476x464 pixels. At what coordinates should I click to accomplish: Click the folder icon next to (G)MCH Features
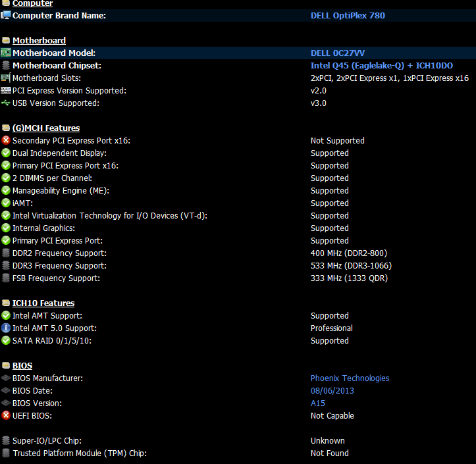click(6, 128)
